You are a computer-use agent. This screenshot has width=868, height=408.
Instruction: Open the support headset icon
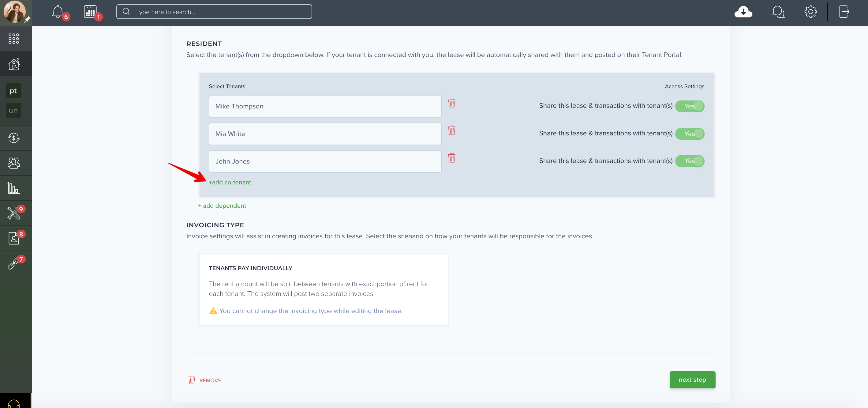14,404
